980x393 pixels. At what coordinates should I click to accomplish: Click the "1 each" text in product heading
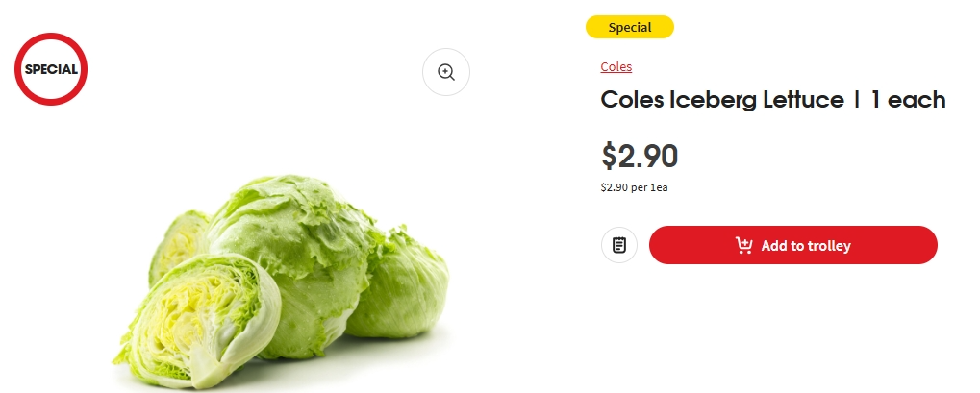(x=908, y=100)
